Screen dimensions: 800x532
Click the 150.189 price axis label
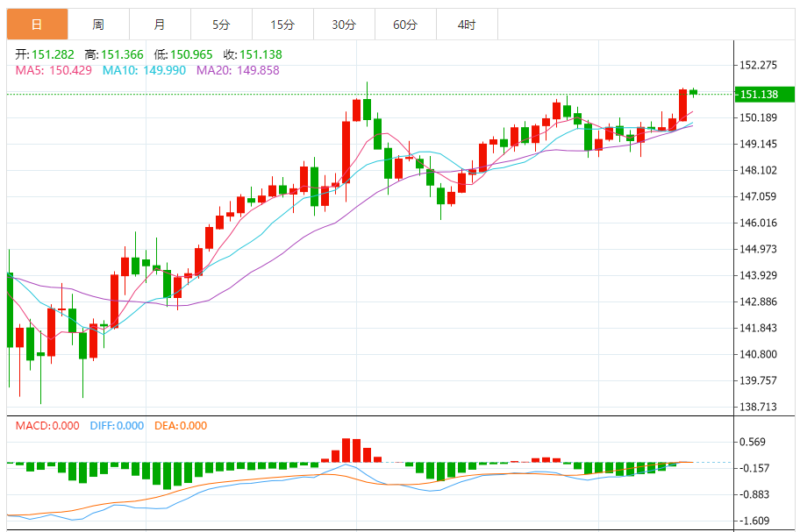758,117
